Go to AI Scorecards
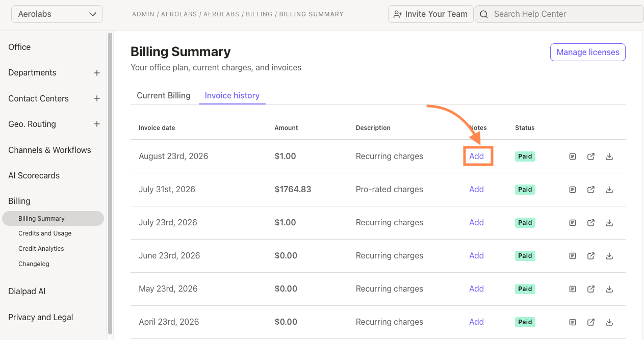The width and height of the screenshot is (644, 340). [x=34, y=175]
